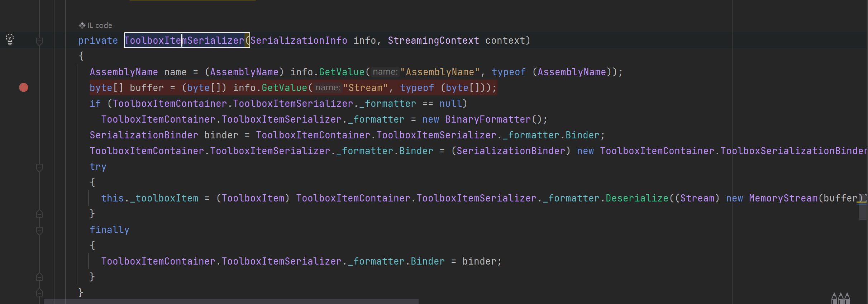Collapse the try block fold marker
Screen dimensions: 868x304
39,168
